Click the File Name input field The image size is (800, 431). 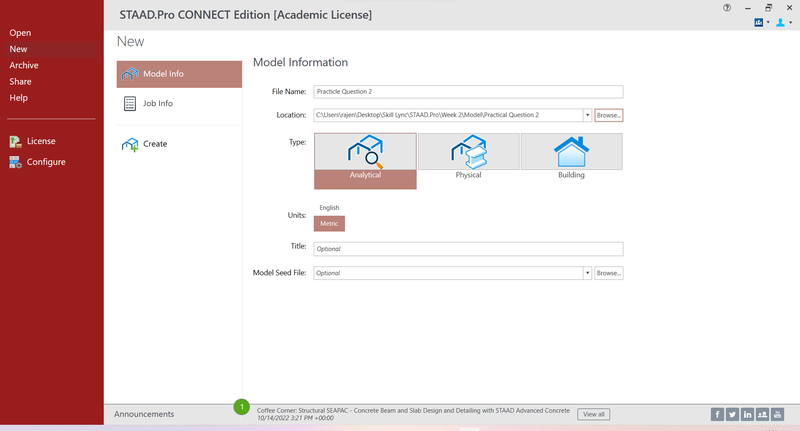pyautogui.click(x=468, y=92)
